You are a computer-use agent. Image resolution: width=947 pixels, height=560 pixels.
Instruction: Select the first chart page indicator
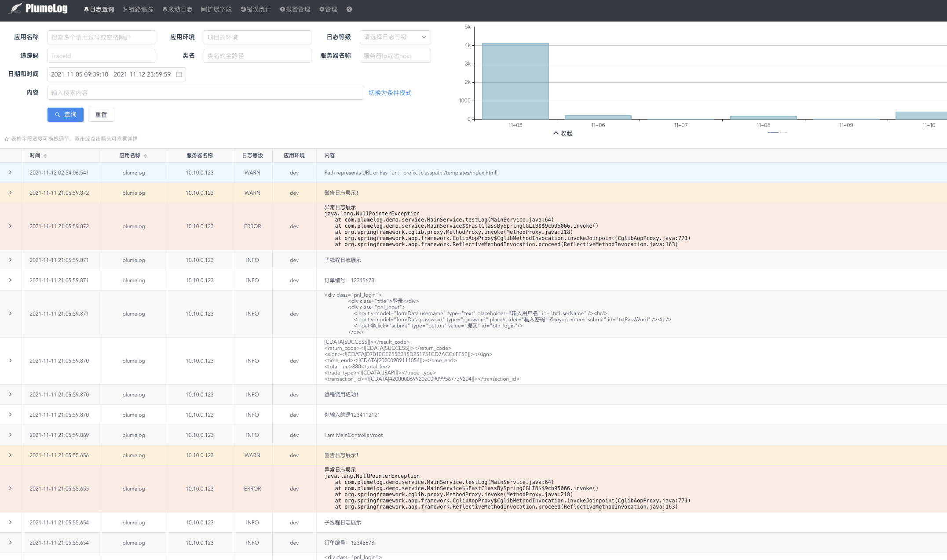pos(773,132)
